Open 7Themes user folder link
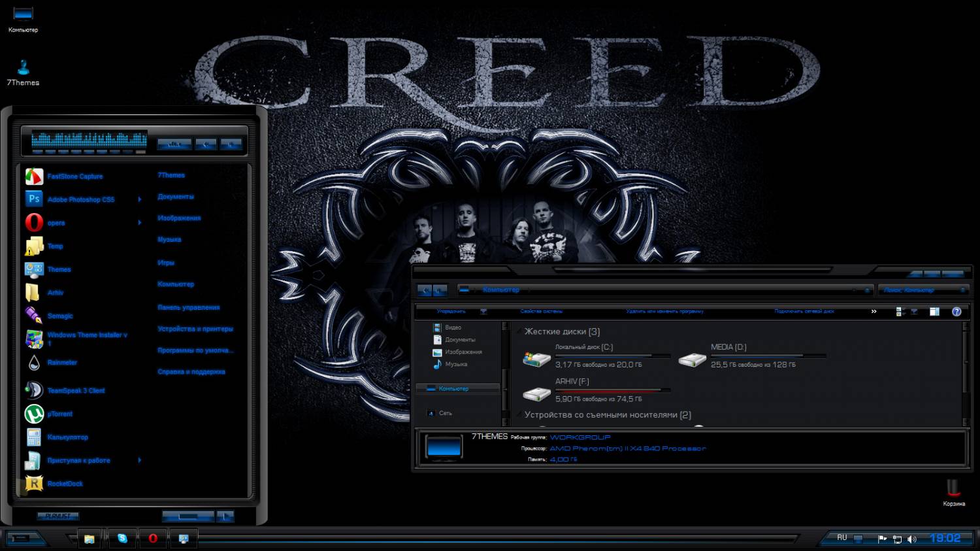The height and width of the screenshot is (551, 980). point(171,175)
